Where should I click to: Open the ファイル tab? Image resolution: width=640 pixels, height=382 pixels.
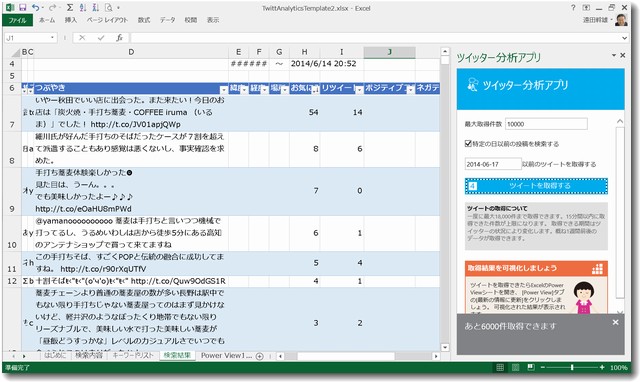pos(17,20)
